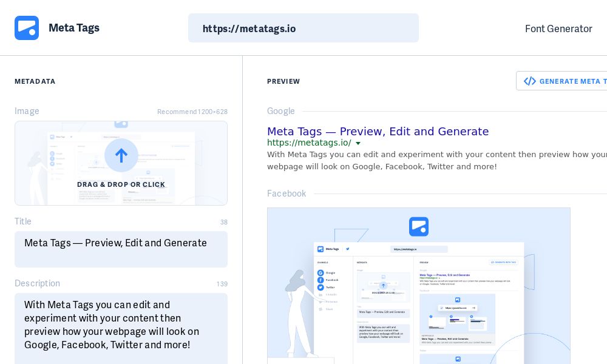The height and width of the screenshot is (364, 607).
Task: Open the Font Generator page
Action: point(558,29)
